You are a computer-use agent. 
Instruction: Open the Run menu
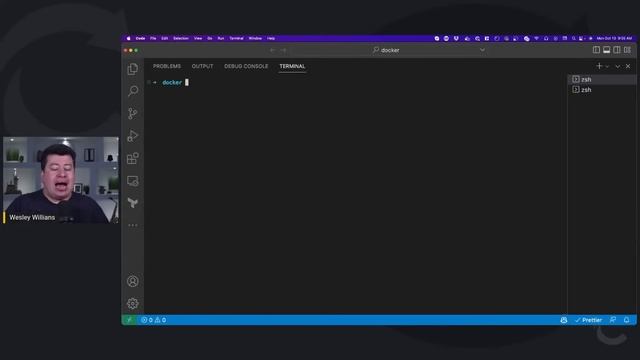[x=221, y=38]
